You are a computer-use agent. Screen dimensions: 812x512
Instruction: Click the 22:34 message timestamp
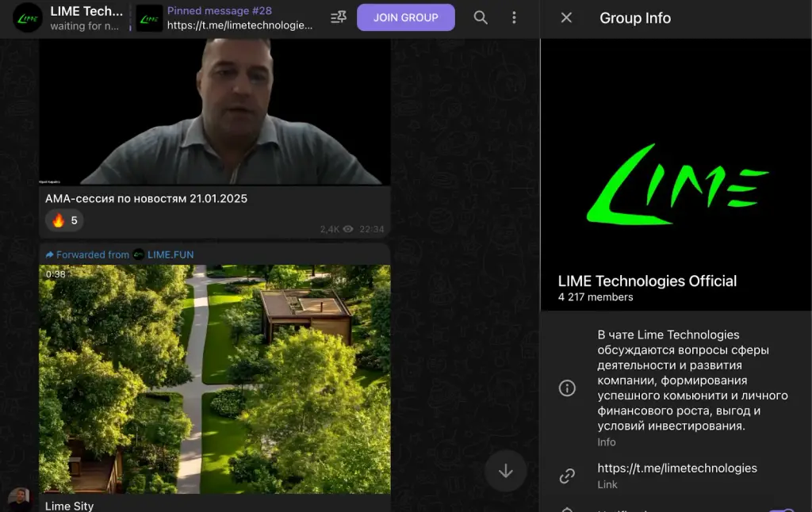coord(372,229)
